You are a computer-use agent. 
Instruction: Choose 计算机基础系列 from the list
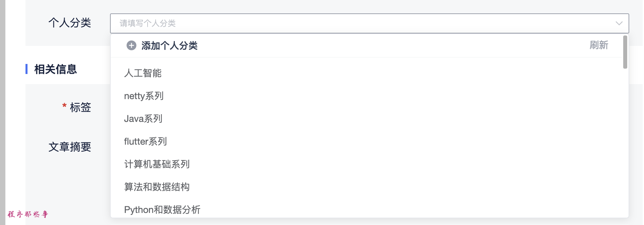pos(157,164)
